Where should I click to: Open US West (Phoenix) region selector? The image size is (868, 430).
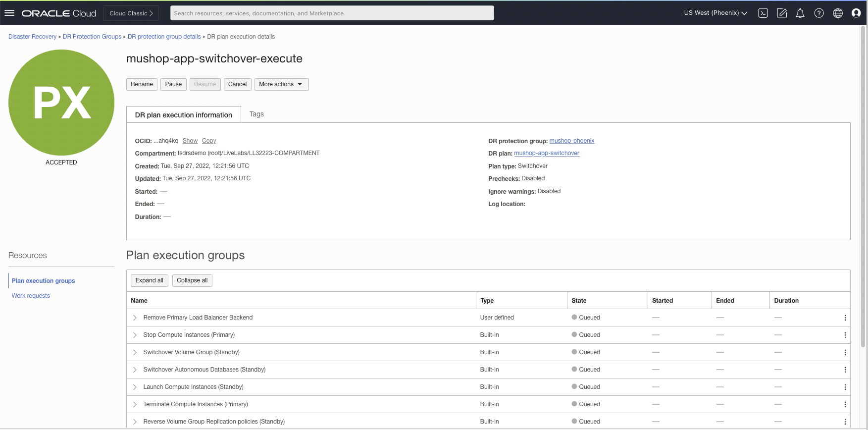click(x=715, y=13)
